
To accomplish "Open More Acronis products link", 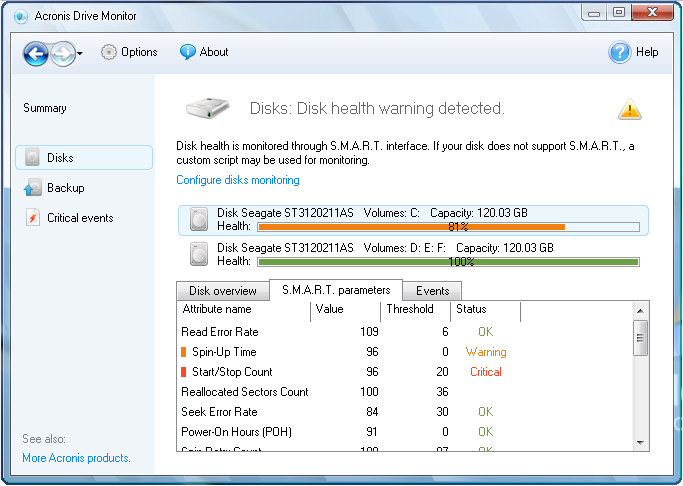I will 76,458.
